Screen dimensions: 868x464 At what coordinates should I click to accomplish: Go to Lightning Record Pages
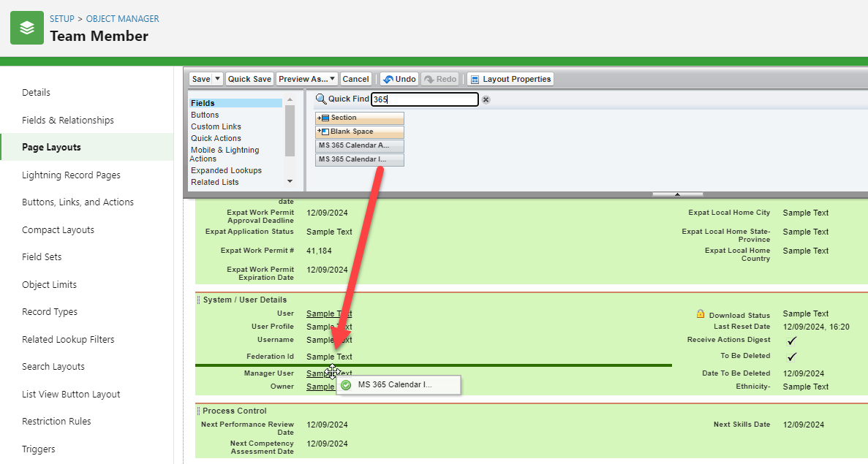coord(71,175)
